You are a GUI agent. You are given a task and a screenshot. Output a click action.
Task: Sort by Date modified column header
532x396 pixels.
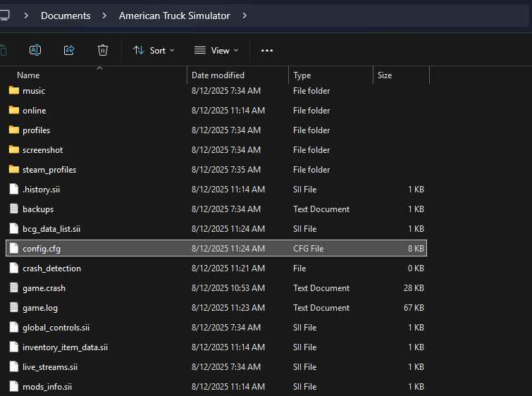tap(218, 75)
